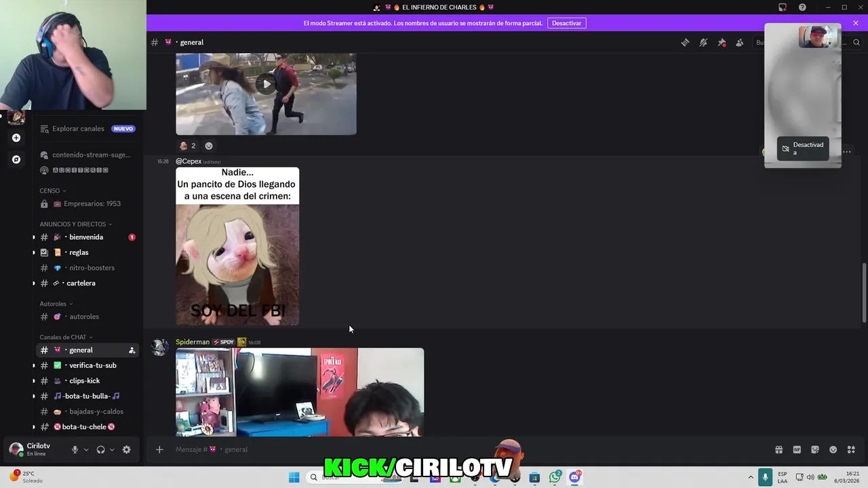Click Discord icon in taskbar
This screenshot has height=488, width=868.
[575, 477]
